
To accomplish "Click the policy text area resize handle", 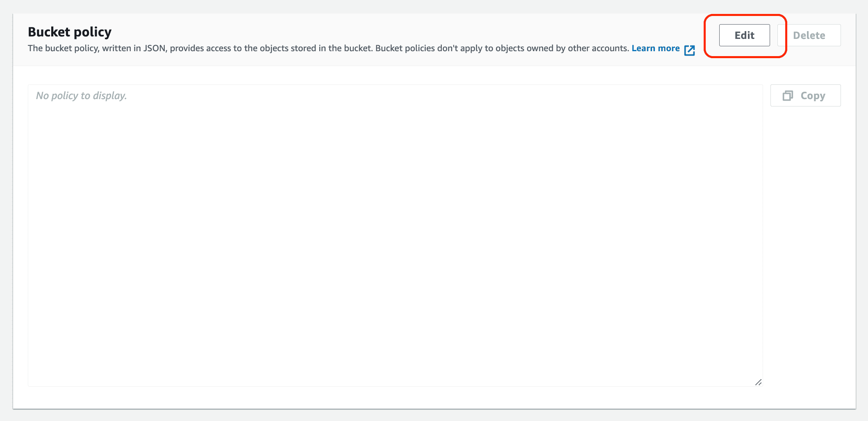I will tap(758, 382).
